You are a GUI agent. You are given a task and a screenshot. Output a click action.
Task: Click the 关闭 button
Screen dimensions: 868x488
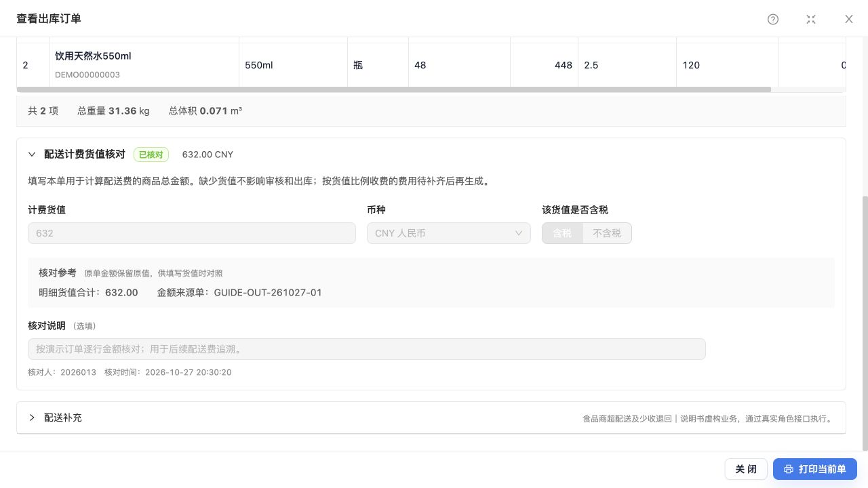pos(746,469)
